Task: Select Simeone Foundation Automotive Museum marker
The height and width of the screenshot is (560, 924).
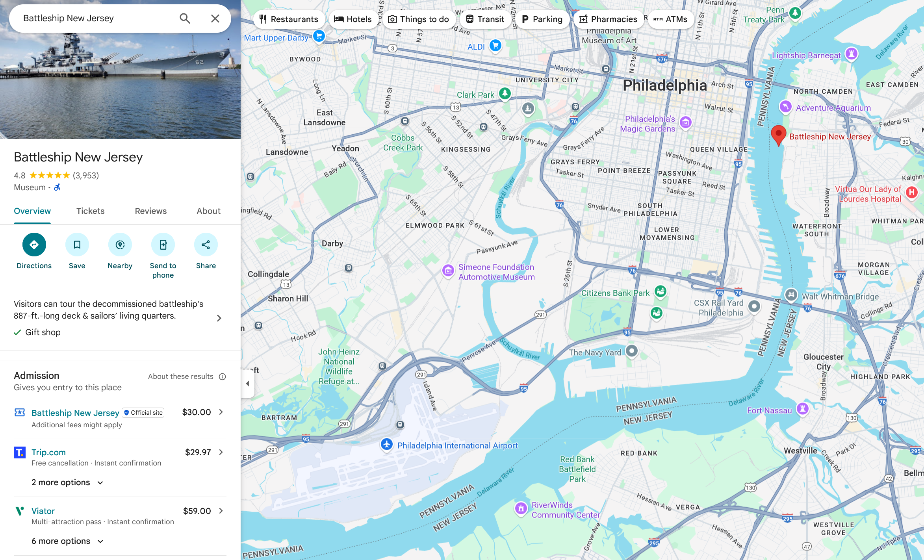Action: [x=448, y=271]
